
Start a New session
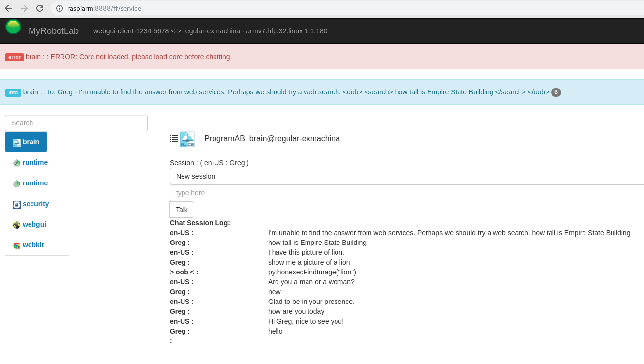click(x=195, y=176)
